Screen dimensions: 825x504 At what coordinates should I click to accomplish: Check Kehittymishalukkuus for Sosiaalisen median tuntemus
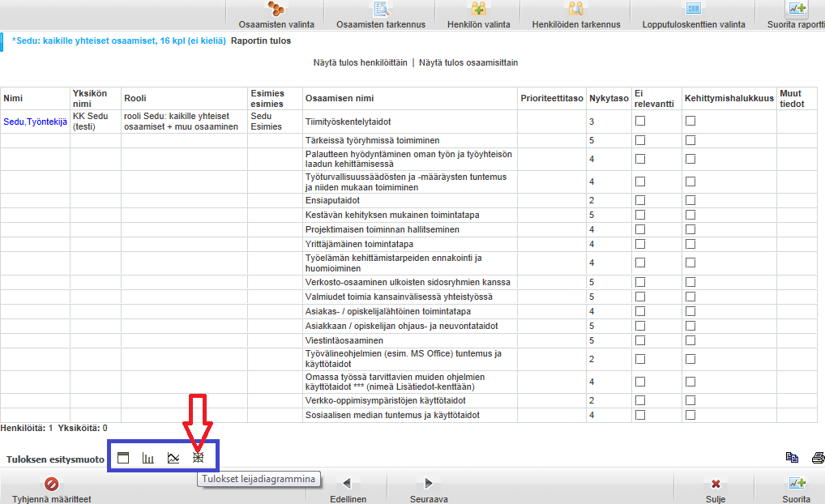tap(690, 415)
